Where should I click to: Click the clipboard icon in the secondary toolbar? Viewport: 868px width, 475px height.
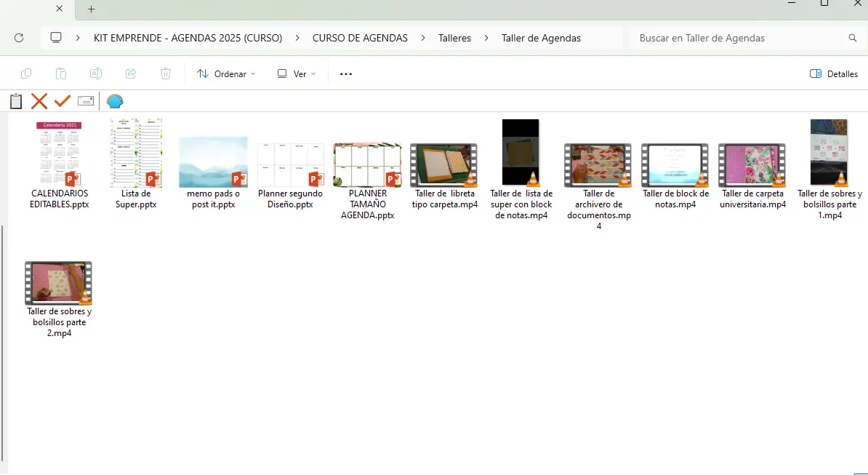pos(16,101)
